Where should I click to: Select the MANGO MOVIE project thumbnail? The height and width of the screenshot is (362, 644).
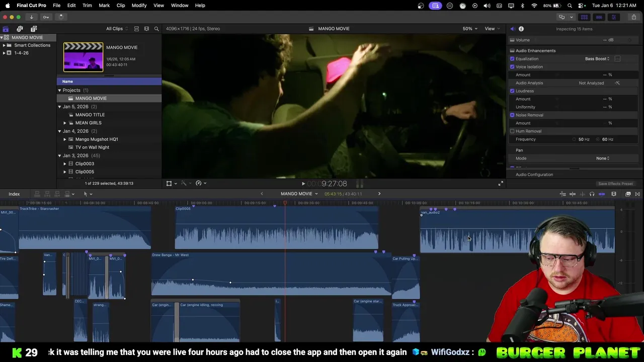(x=83, y=57)
